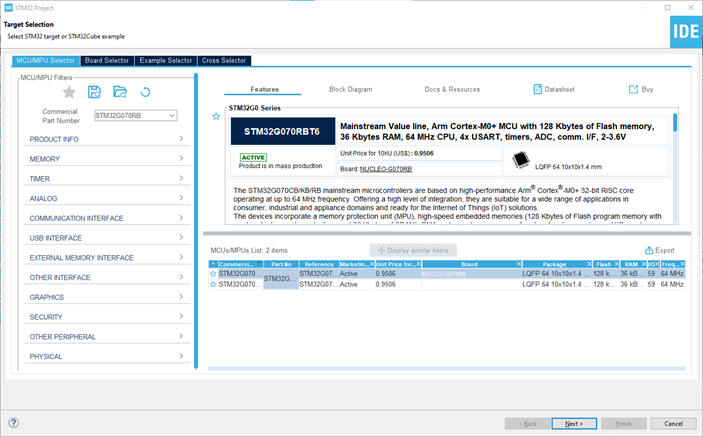Sort by the Part No column header
Viewport: 703px width, 437px height.
click(x=281, y=264)
